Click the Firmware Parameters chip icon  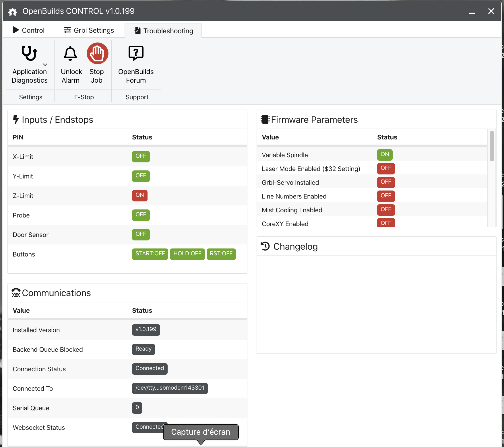tap(265, 119)
